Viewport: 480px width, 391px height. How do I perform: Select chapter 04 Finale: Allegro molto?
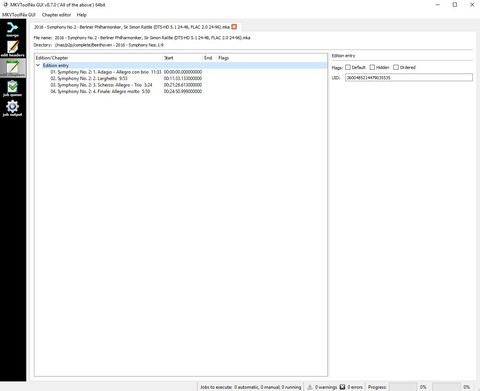(100, 91)
